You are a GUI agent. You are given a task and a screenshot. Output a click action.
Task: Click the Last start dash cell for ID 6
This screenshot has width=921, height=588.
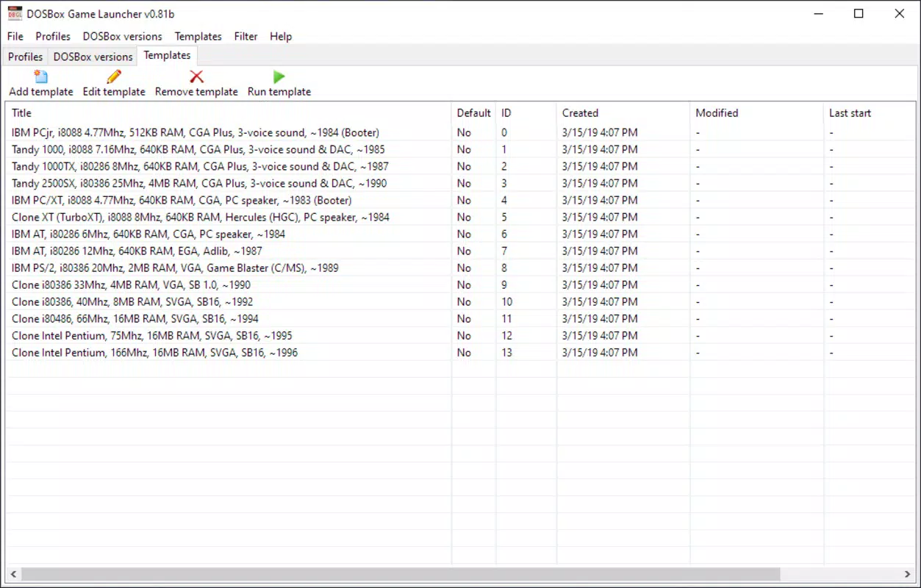(x=832, y=234)
